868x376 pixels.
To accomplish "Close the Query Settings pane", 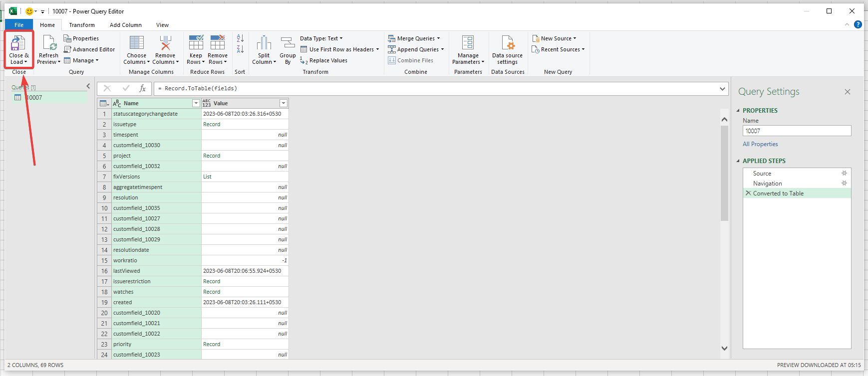I will coord(848,92).
